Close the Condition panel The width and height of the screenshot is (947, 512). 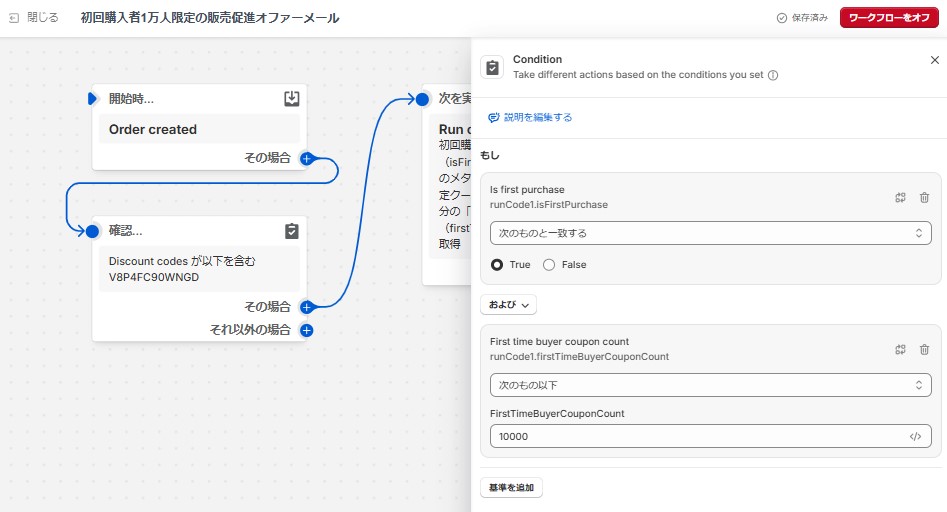click(934, 60)
